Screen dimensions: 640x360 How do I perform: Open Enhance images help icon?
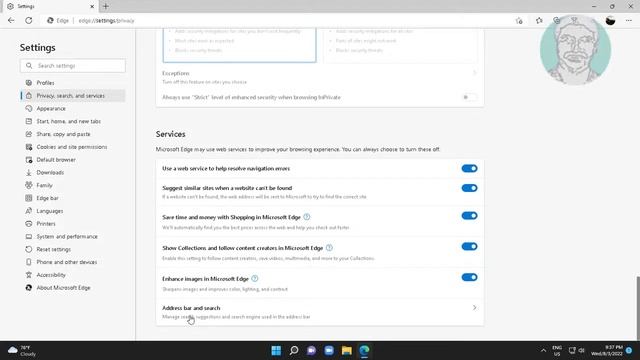tap(255, 279)
